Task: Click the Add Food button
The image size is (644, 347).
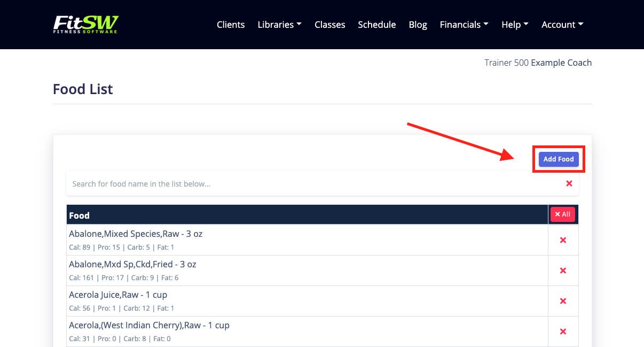Action: coord(559,159)
